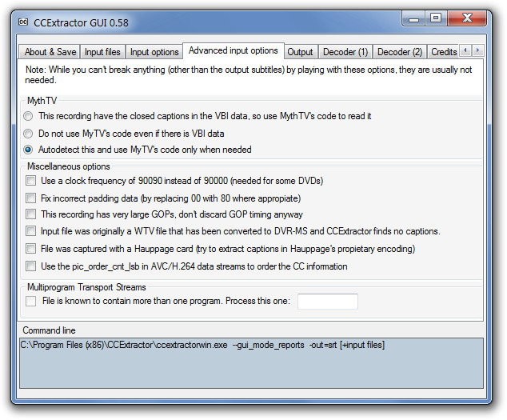Viewport: 507px width, 420px height.
Task: Check the WTV converted to DVR-MS option
Action: [30, 231]
